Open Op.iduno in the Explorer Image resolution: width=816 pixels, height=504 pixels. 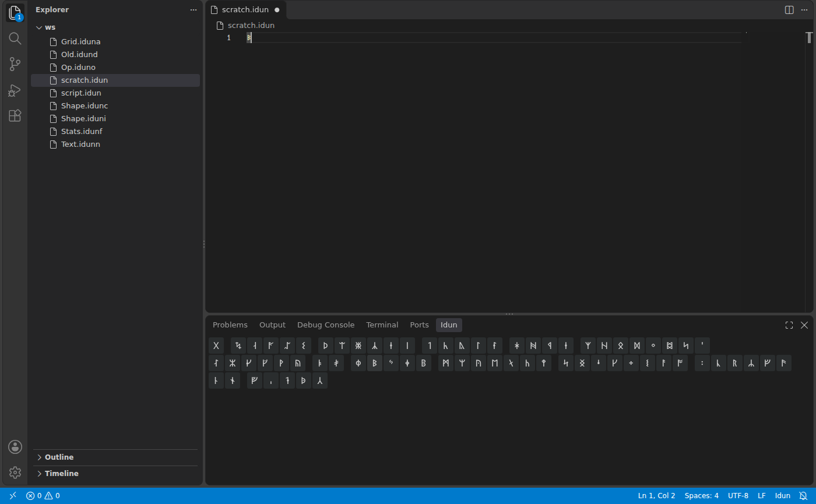tap(115, 68)
